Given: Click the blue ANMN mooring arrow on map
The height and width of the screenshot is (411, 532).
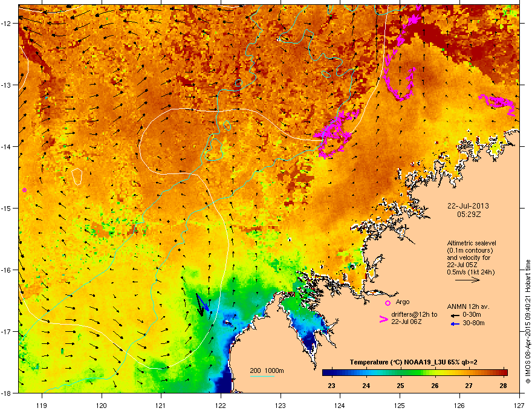Looking at the screenshot, I should coord(203,303).
